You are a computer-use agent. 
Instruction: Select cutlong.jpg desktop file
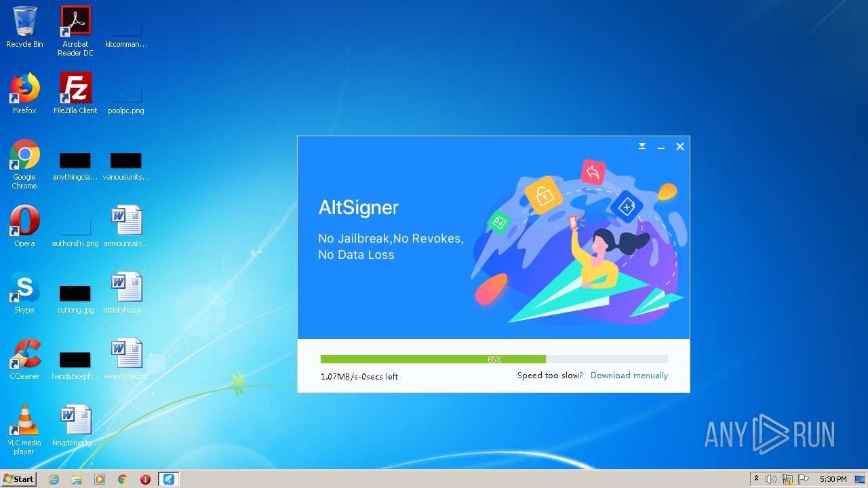(75, 298)
